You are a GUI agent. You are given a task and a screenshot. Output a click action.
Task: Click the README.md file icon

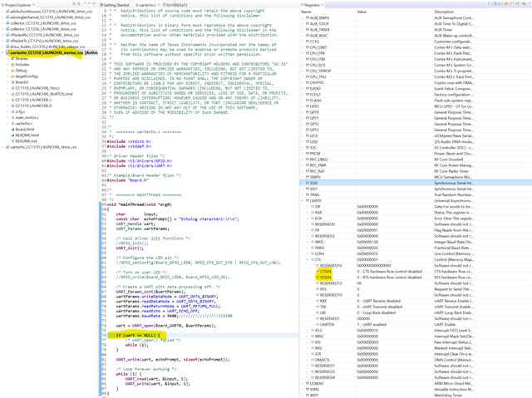pyautogui.click(x=13, y=141)
